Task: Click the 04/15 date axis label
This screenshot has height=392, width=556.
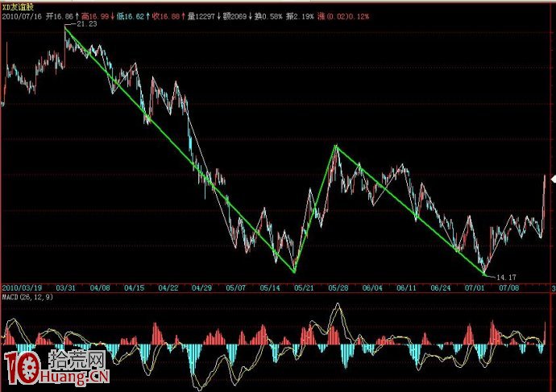Action: pyautogui.click(x=134, y=288)
